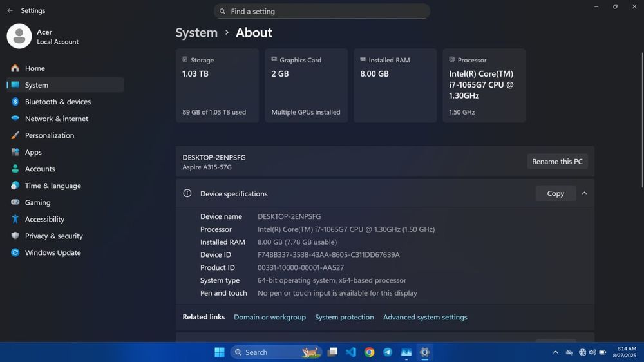The height and width of the screenshot is (362, 644).
Task: Click the taskbar Search box
Action: pos(276,352)
